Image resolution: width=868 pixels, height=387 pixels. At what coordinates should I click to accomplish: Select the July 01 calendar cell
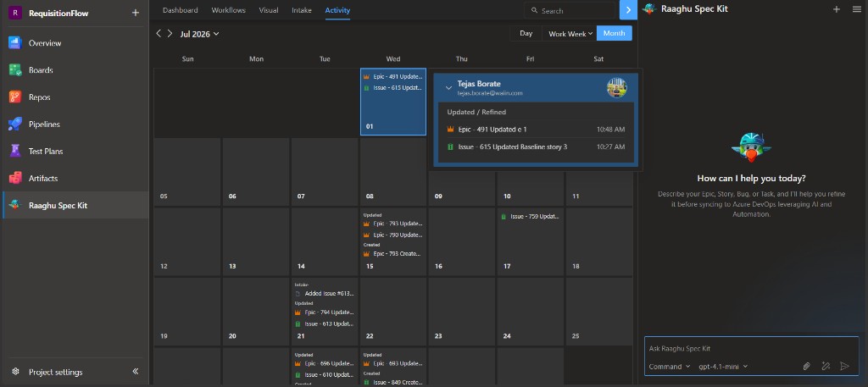(x=393, y=102)
